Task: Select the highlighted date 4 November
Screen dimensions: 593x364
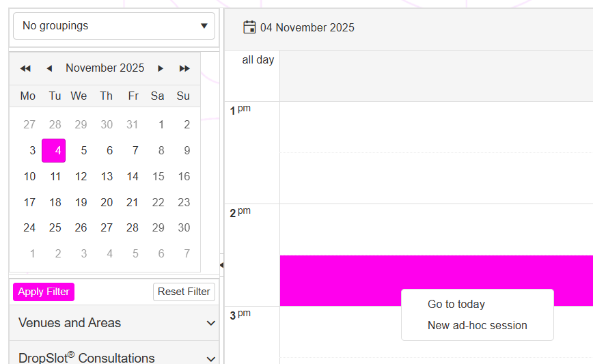Action: (54, 151)
